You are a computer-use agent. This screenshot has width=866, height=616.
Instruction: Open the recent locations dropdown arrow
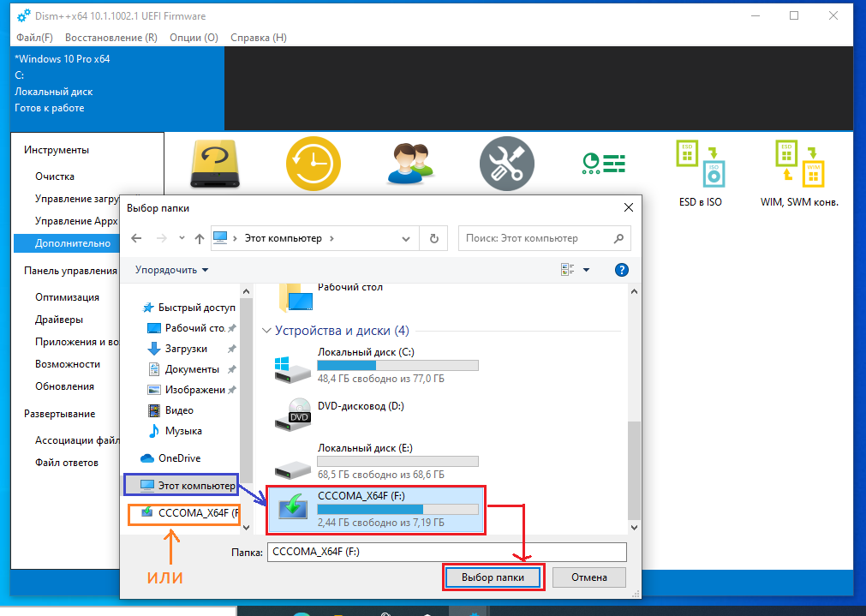point(182,238)
